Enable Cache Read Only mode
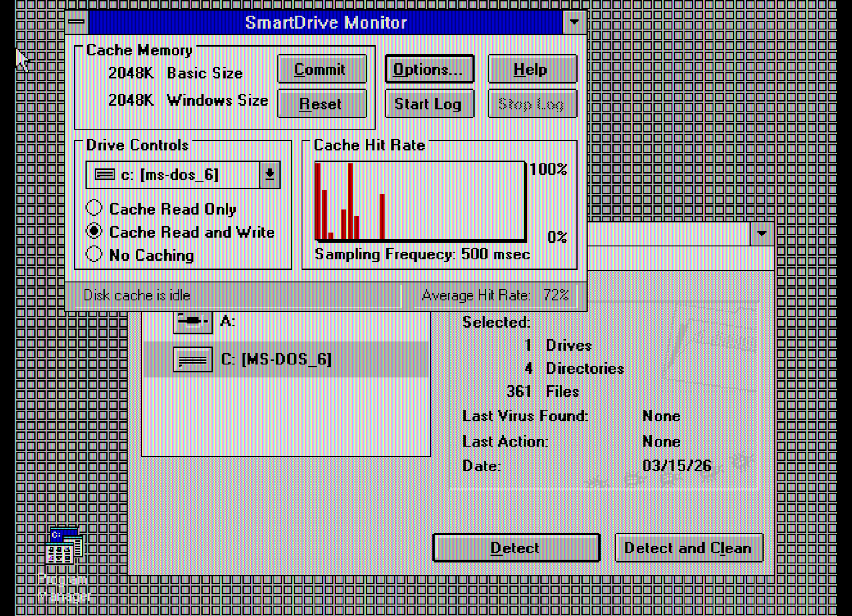The width and height of the screenshot is (852, 616). coord(94,209)
